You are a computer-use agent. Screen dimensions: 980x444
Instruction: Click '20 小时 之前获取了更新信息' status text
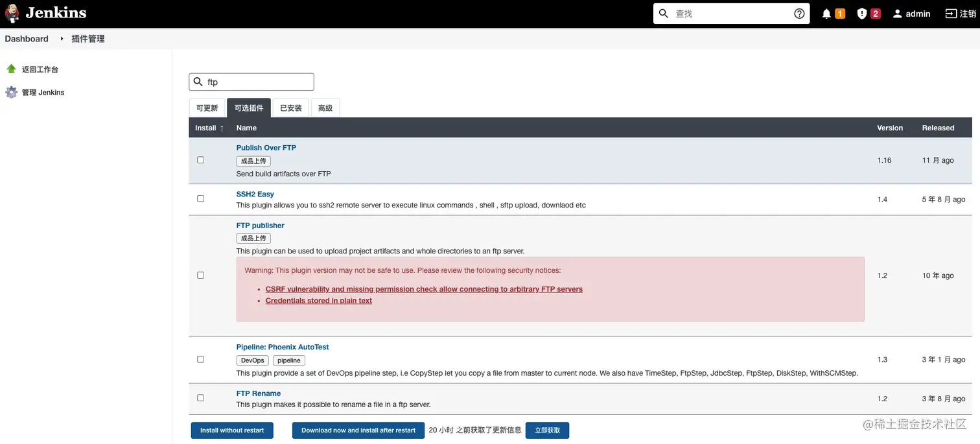coord(475,430)
